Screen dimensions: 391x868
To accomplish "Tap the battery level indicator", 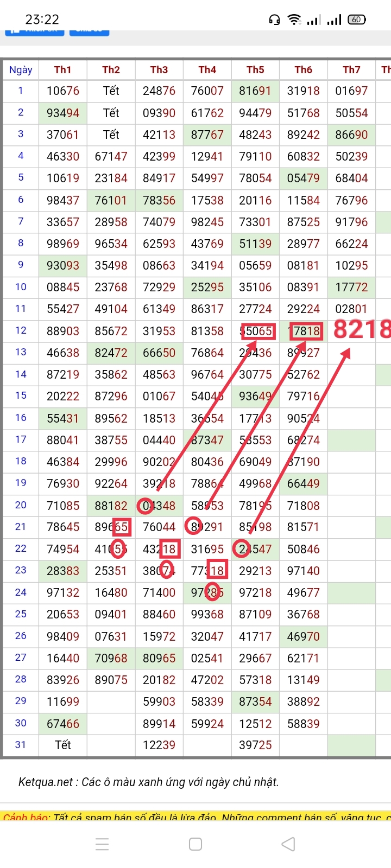I will 356,20.
